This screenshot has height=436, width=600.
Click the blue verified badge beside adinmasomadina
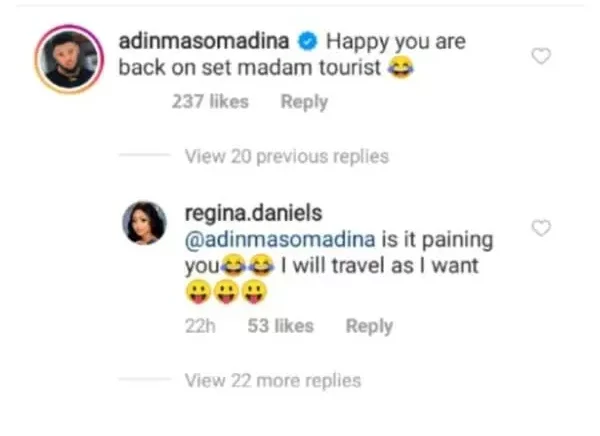308,41
